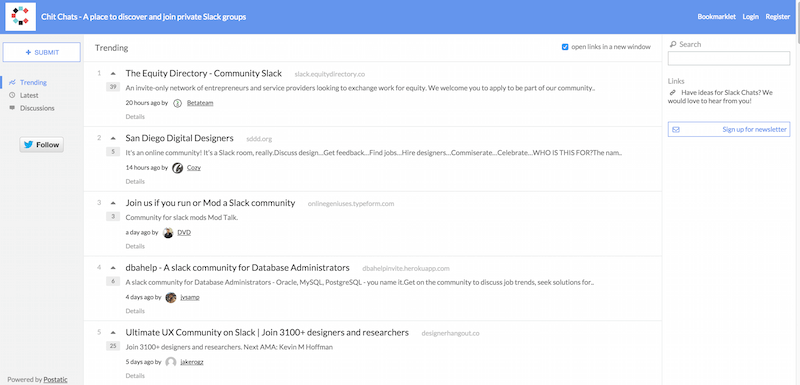800x385 pixels.
Task: Expand Details for The Equity Directory
Action: tap(135, 117)
